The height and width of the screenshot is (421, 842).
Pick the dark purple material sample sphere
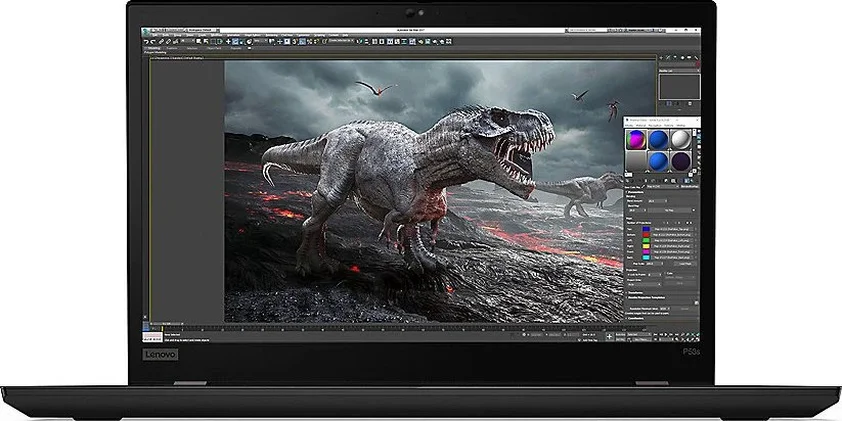point(680,161)
